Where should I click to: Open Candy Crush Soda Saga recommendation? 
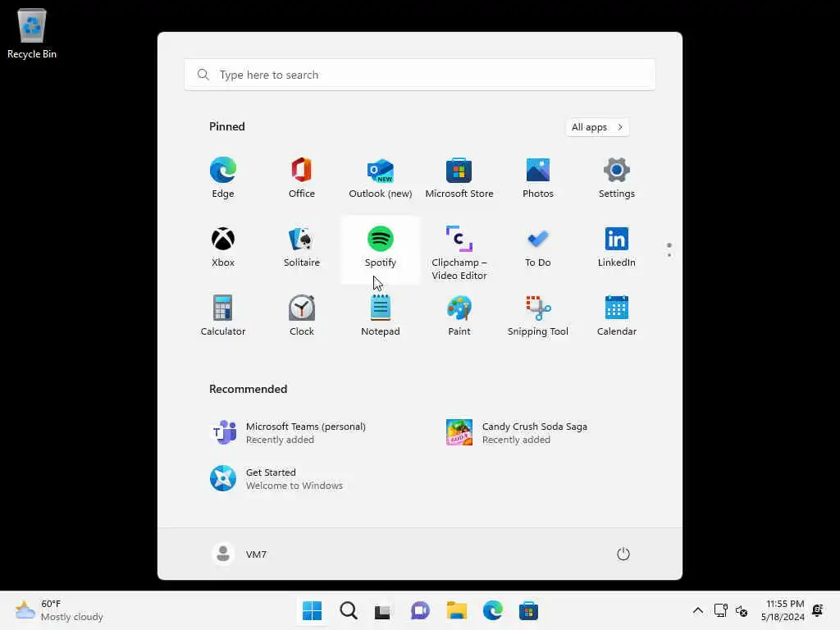pyautogui.click(x=538, y=433)
